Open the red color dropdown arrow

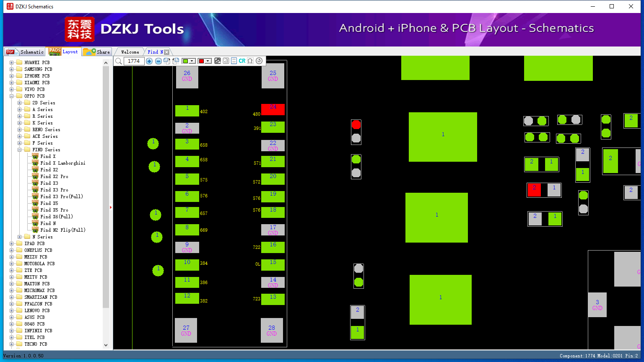click(208, 61)
